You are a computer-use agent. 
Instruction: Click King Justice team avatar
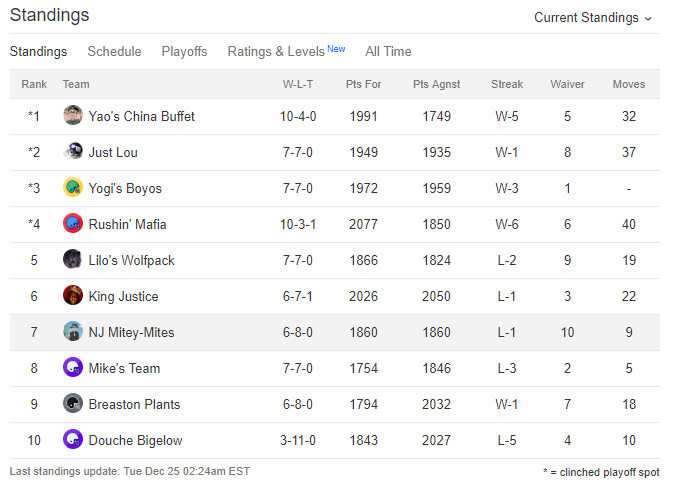[73, 296]
